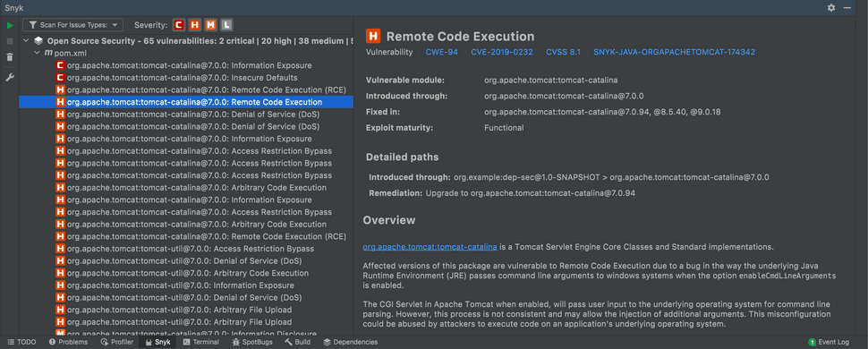Click the gray stop scan icon

click(x=10, y=41)
